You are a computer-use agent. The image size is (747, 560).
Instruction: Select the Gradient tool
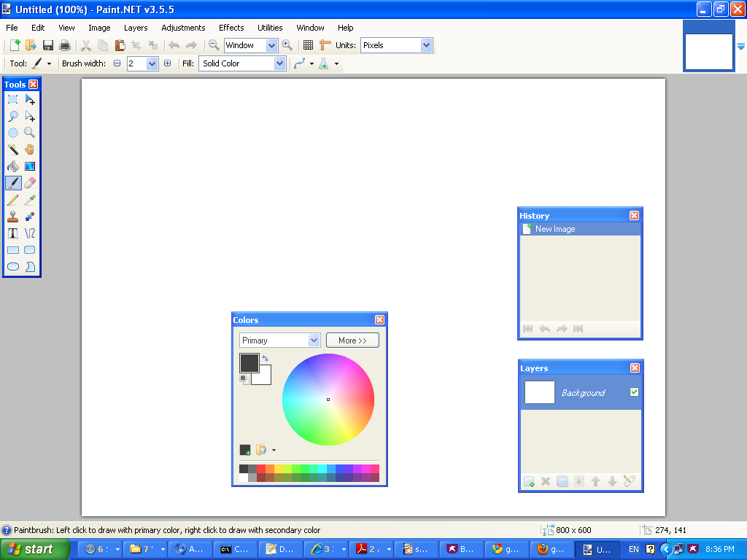point(29,166)
